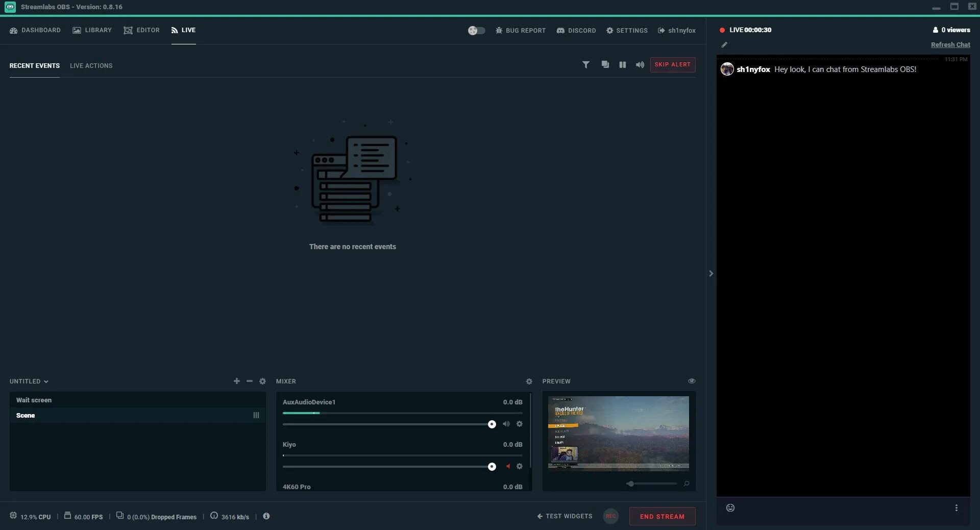Click the mixer panel scrollbar

tap(530, 430)
